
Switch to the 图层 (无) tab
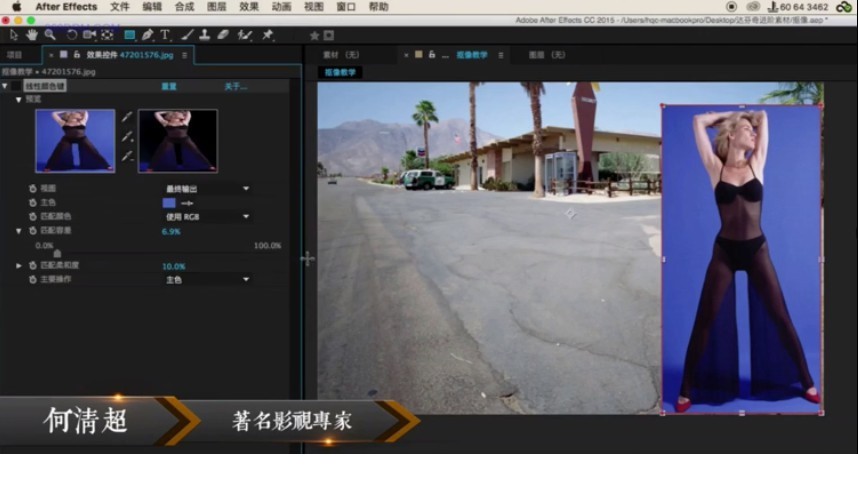coord(547,55)
